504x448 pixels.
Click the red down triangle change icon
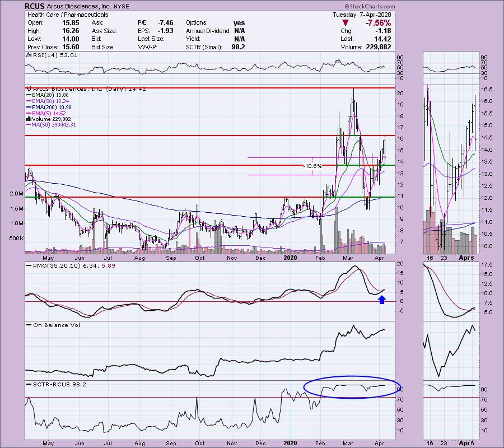(x=345, y=23)
